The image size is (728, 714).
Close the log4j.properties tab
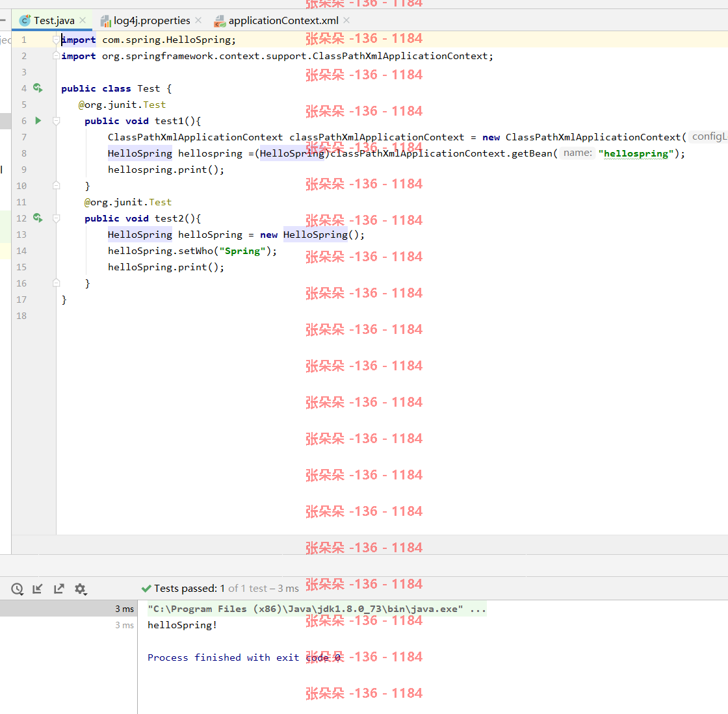click(x=198, y=20)
